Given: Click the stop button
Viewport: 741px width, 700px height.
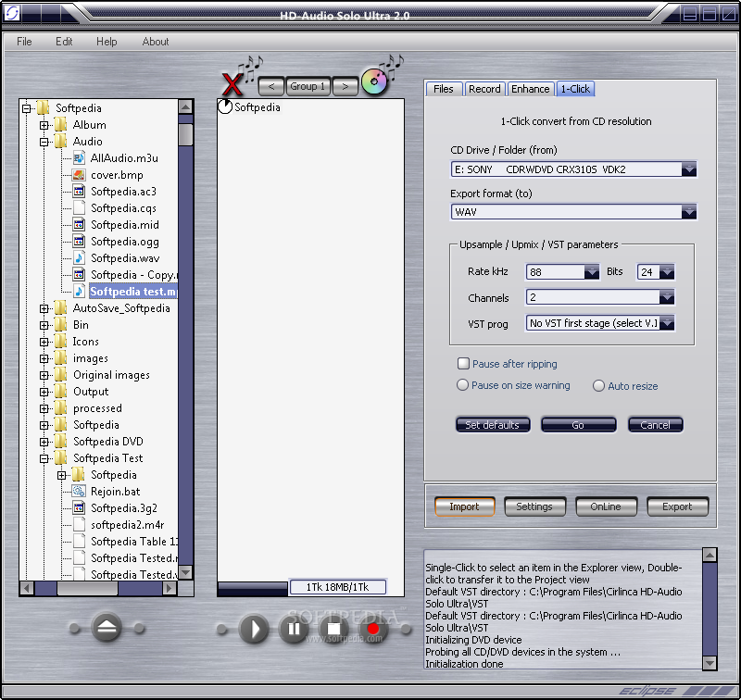Looking at the screenshot, I should [333, 629].
